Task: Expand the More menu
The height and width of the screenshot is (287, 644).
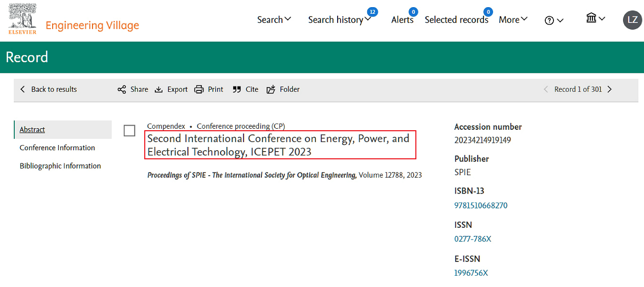Action: 513,19
